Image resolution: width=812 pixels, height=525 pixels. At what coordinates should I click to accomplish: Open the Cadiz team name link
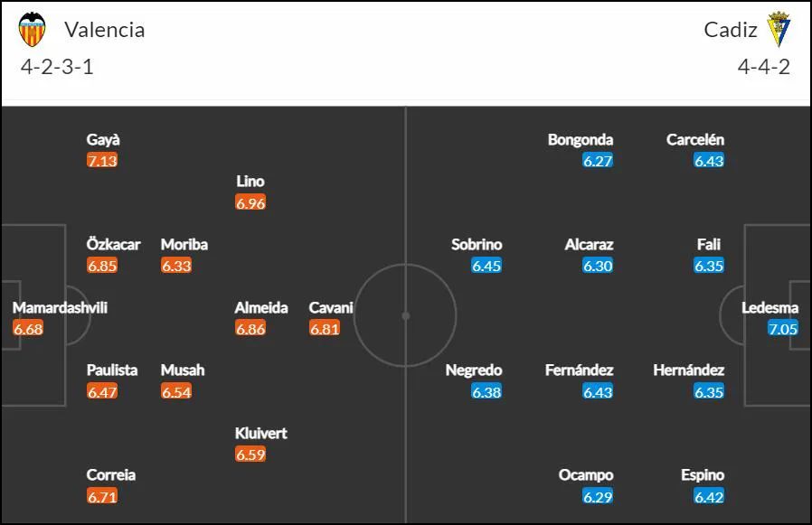click(731, 30)
